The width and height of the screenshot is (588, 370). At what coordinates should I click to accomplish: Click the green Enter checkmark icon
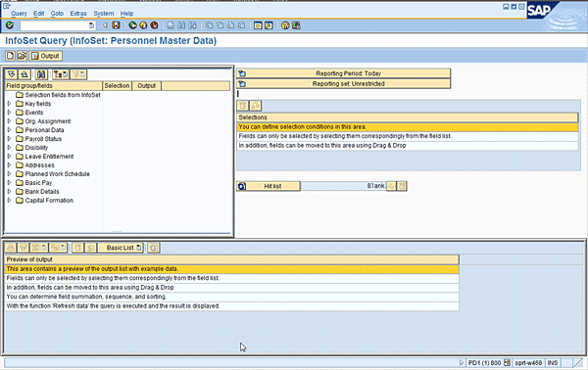pos(10,25)
